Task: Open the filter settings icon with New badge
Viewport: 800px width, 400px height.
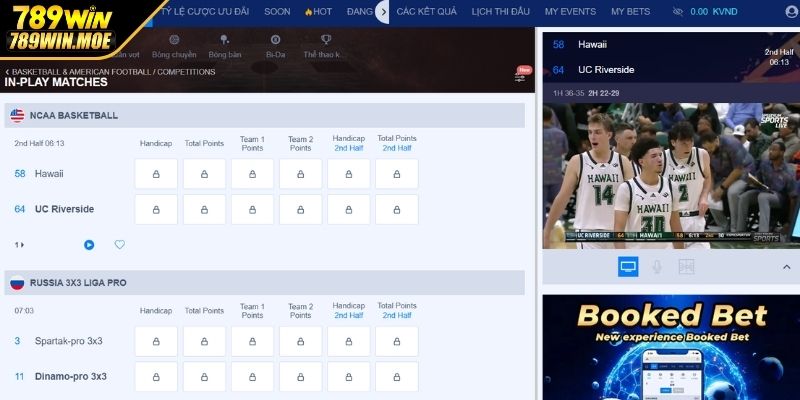Action: [x=521, y=77]
